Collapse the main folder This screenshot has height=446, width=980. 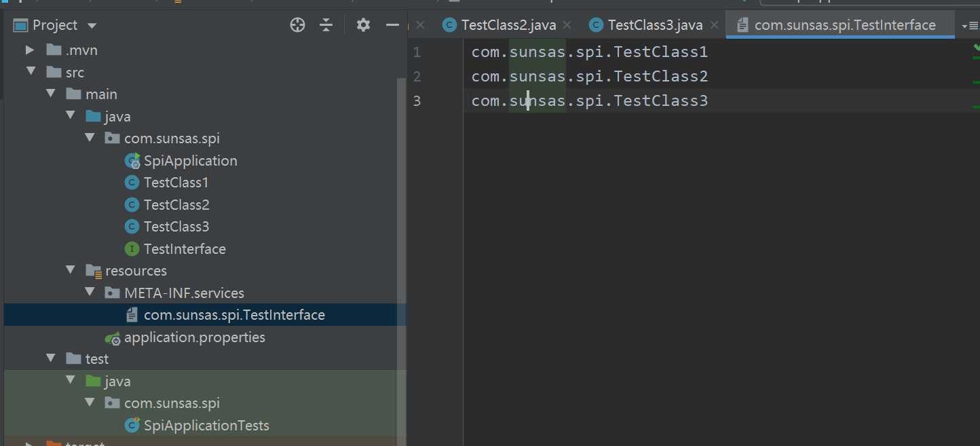tap(50, 94)
